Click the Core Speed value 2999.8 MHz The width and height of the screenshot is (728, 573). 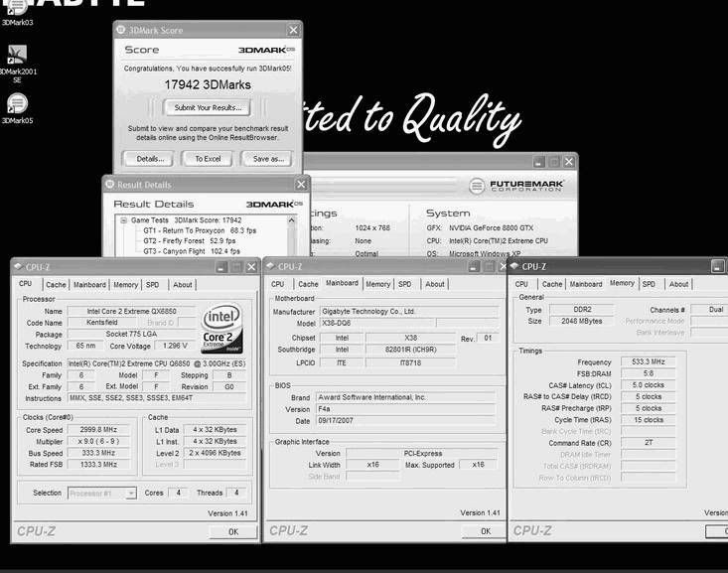click(x=98, y=430)
